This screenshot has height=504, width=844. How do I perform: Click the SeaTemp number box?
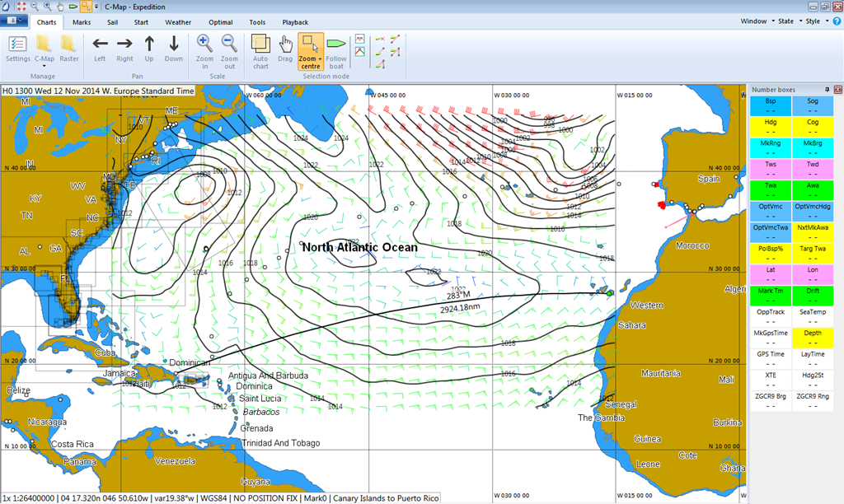coord(813,316)
